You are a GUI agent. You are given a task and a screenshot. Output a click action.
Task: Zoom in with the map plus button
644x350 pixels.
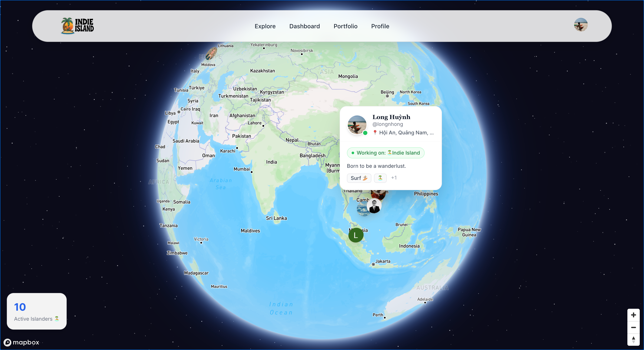point(633,315)
